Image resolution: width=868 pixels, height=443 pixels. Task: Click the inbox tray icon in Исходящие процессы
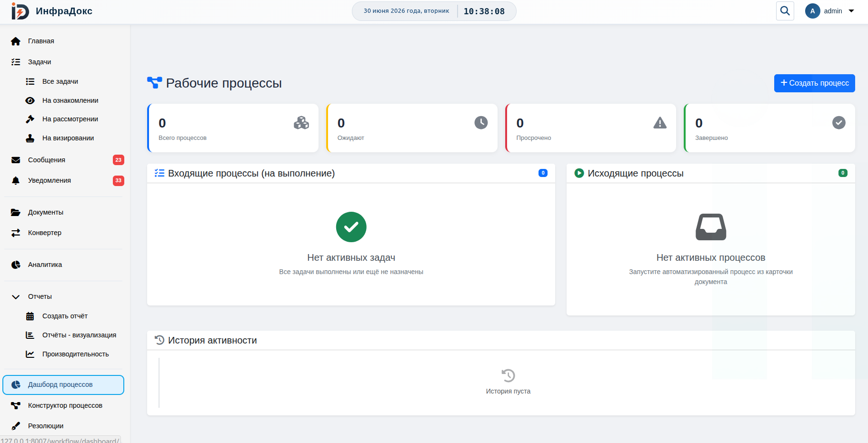(x=711, y=227)
